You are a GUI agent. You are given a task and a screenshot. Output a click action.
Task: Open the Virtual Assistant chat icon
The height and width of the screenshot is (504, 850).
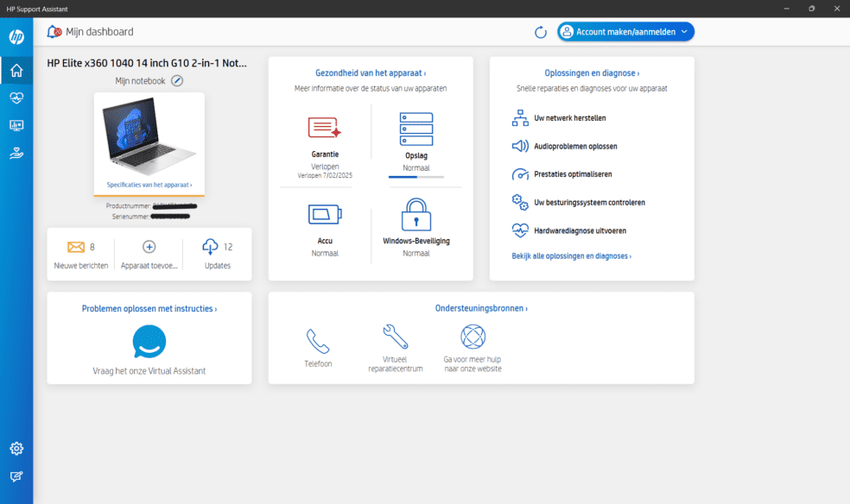(x=149, y=342)
